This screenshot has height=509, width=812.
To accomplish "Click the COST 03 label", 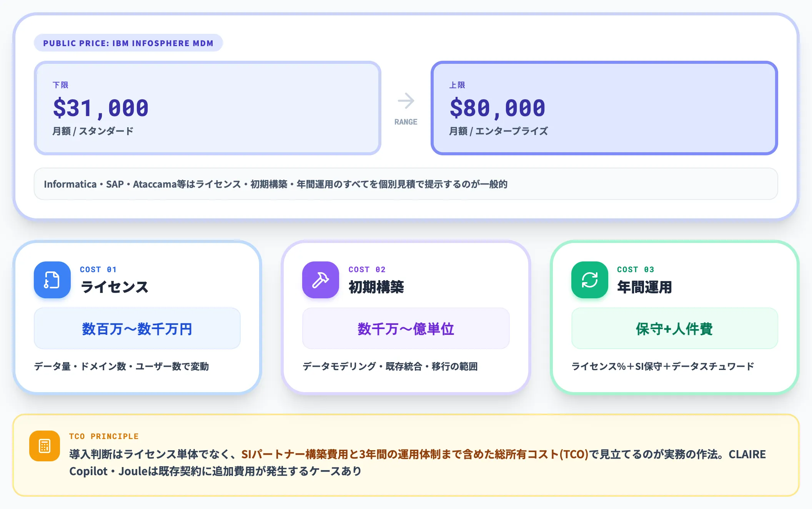I will click(636, 269).
